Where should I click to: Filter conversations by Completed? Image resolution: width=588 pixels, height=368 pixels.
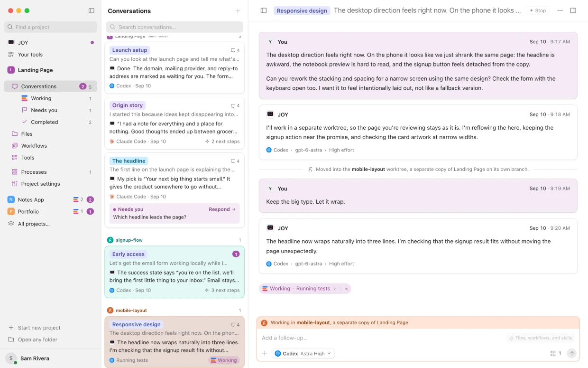coord(57,122)
